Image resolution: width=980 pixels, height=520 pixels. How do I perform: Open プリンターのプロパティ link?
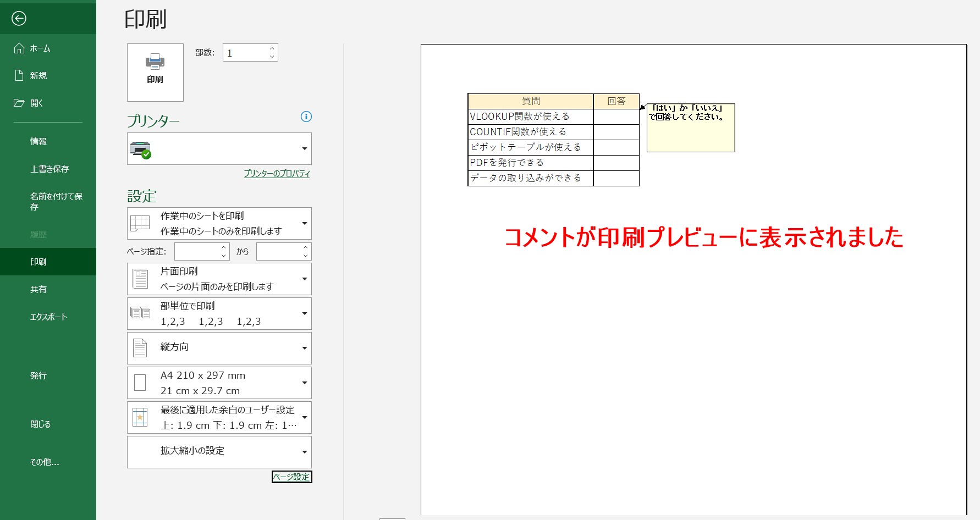coord(277,174)
